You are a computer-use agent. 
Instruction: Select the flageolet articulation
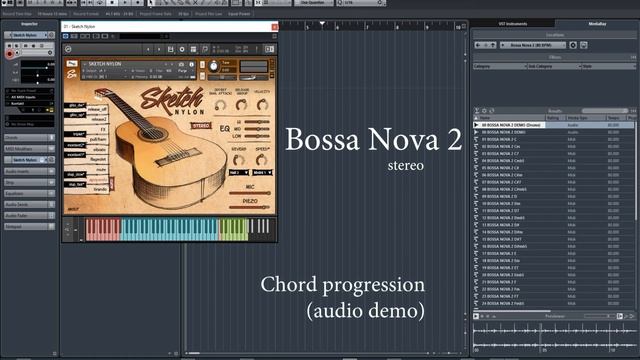(98, 160)
